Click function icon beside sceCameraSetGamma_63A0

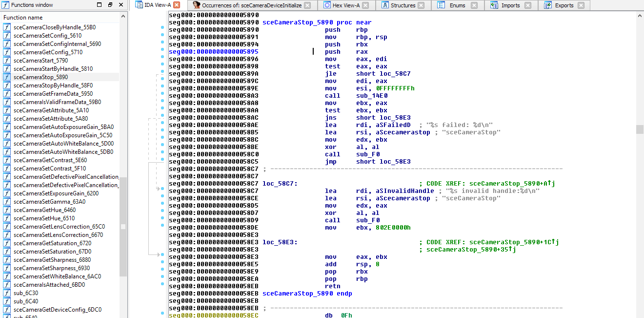tap(7, 202)
